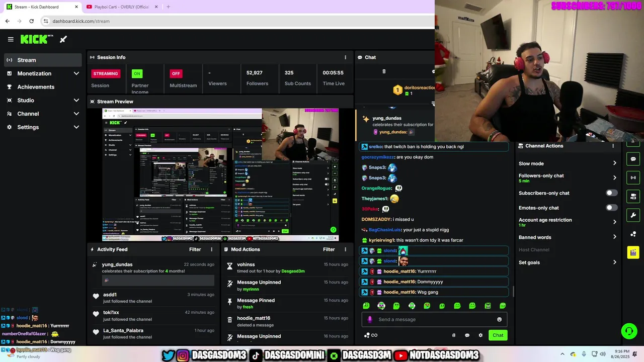
Task: Switch to the Kick Dashboard browser tab
Action: point(43,7)
